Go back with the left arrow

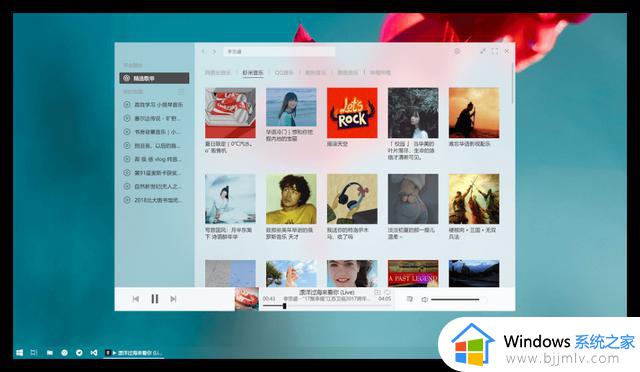coord(203,52)
